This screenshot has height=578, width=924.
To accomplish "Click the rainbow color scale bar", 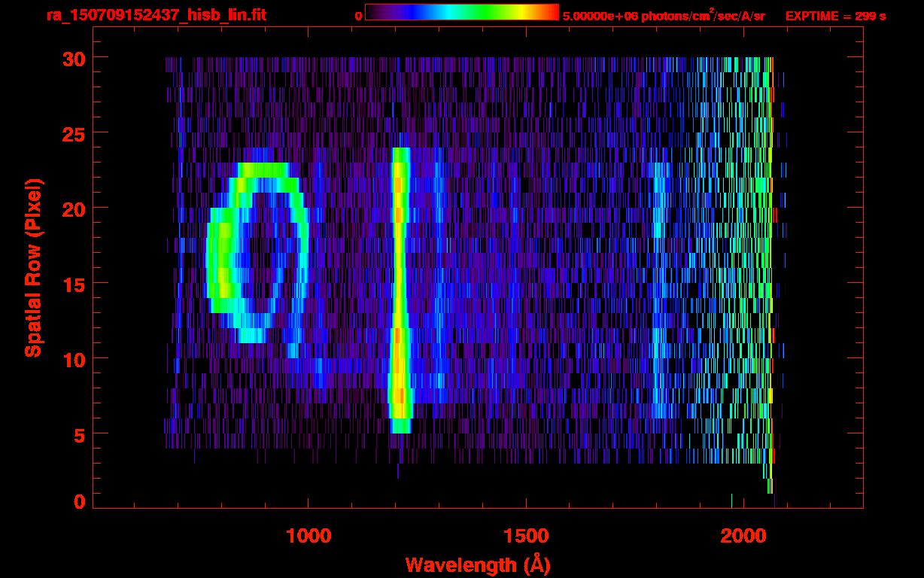I will coord(462,13).
